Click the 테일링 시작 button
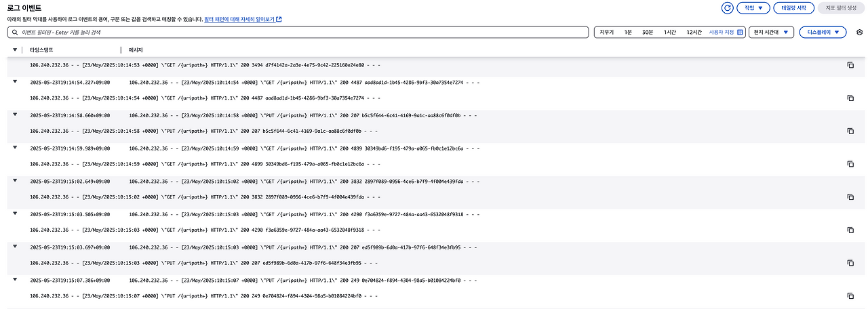 (793, 7)
